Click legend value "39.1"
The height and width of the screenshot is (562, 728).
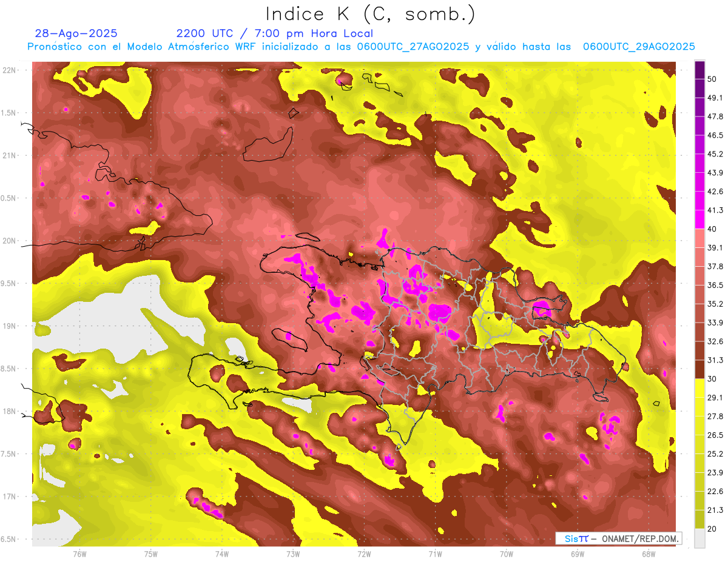pos(715,247)
